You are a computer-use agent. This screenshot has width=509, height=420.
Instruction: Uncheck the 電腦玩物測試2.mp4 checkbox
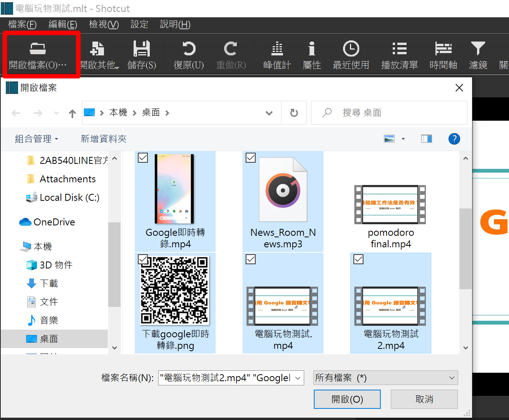pos(358,259)
